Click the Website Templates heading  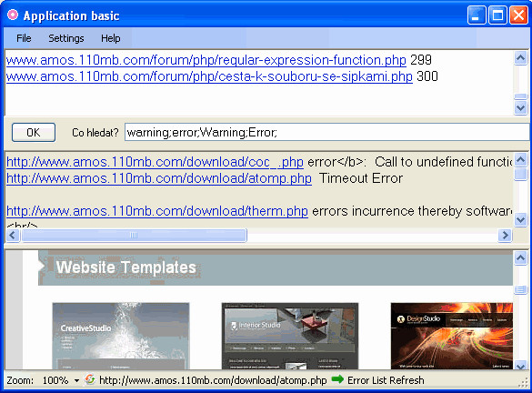tap(125, 267)
